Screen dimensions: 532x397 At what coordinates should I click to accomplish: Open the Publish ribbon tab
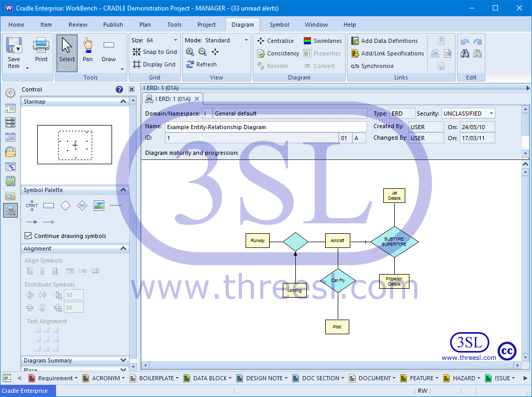pyautogui.click(x=113, y=25)
